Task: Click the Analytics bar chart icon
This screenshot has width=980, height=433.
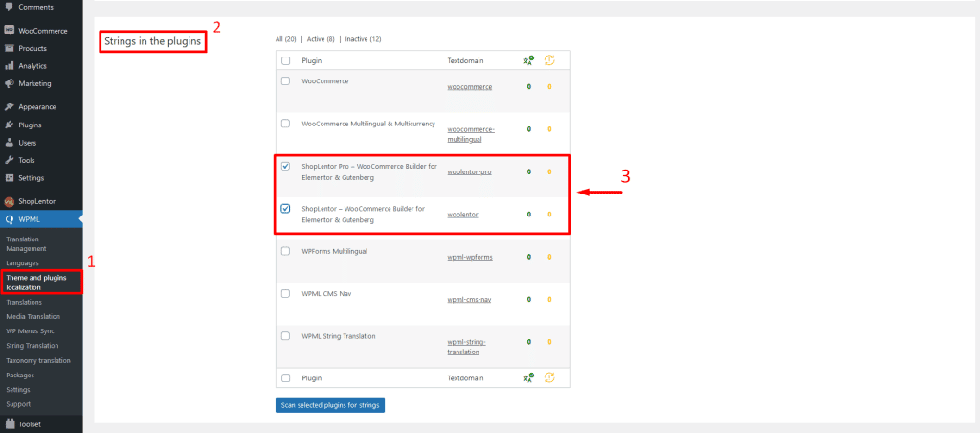Action: (x=9, y=66)
